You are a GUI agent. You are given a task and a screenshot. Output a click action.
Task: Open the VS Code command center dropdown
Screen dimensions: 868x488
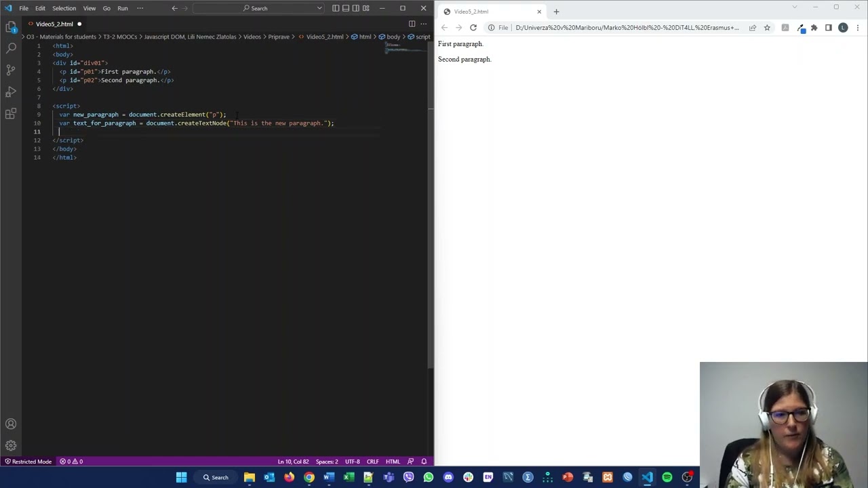point(319,8)
